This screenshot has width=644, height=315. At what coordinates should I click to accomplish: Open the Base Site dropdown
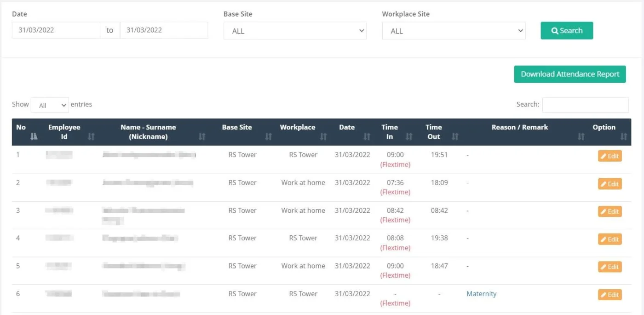point(295,31)
